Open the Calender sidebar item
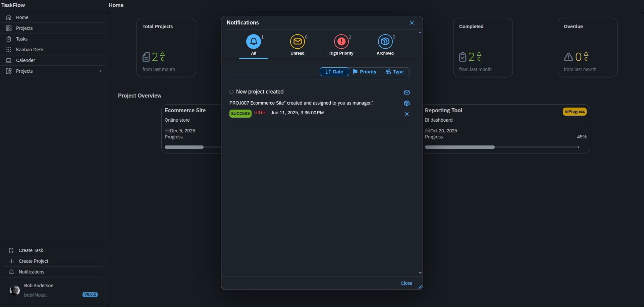Viewport: 644px width, 307px height. (x=25, y=60)
